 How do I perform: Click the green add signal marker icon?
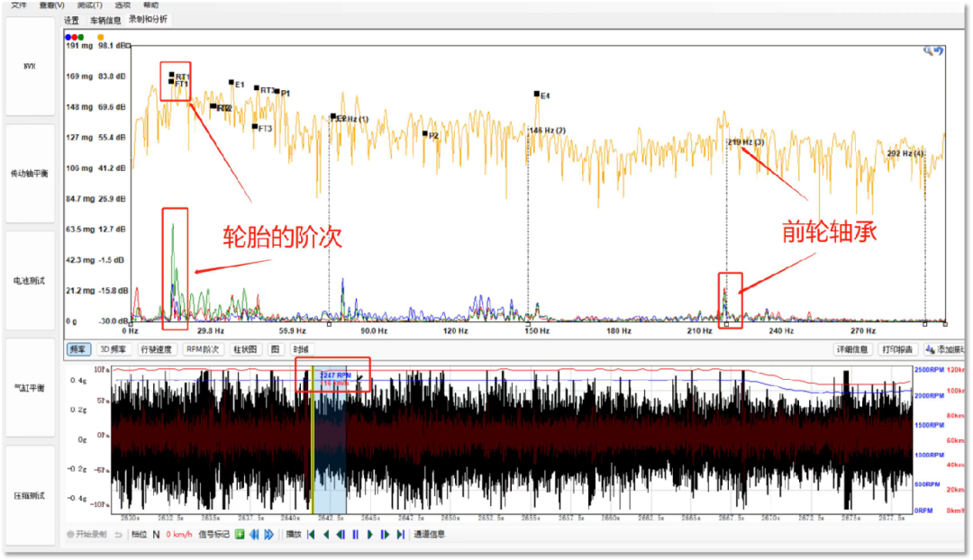click(x=240, y=534)
